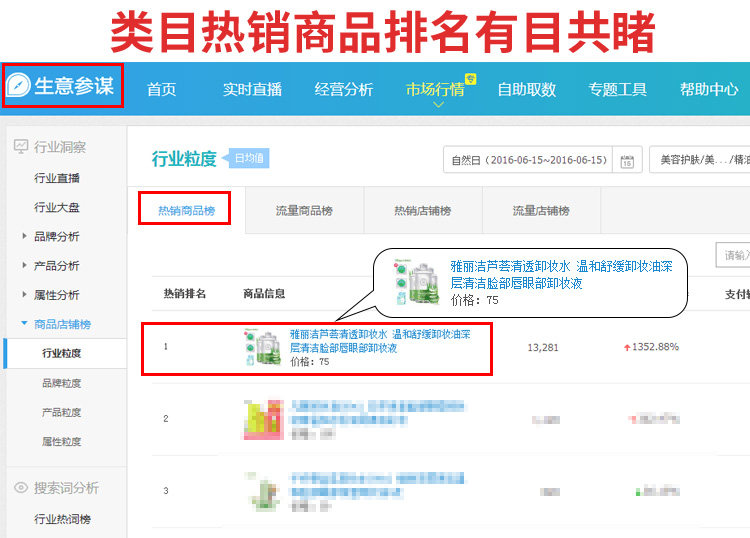Open 行业大盘 in the sidebar

pos(57,207)
